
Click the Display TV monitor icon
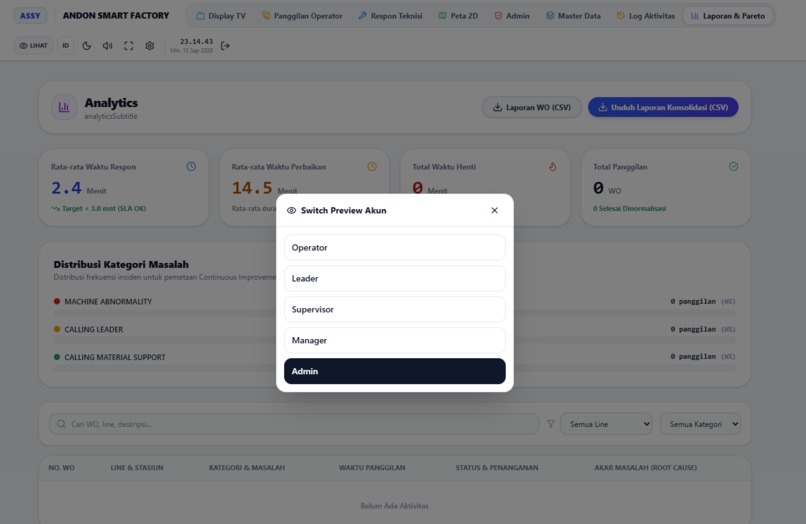(200, 16)
